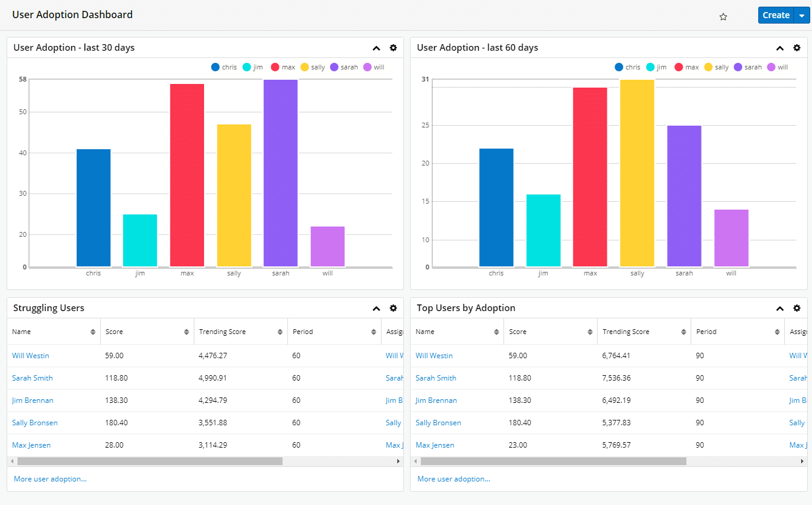Toggle will series in 30 days legend
The height and width of the screenshot is (505, 812).
[x=374, y=67]
